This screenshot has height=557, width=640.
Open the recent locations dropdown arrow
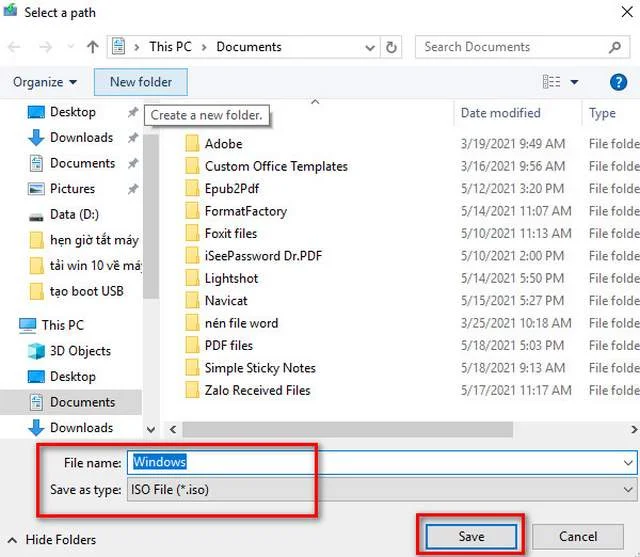coord(71,47)
